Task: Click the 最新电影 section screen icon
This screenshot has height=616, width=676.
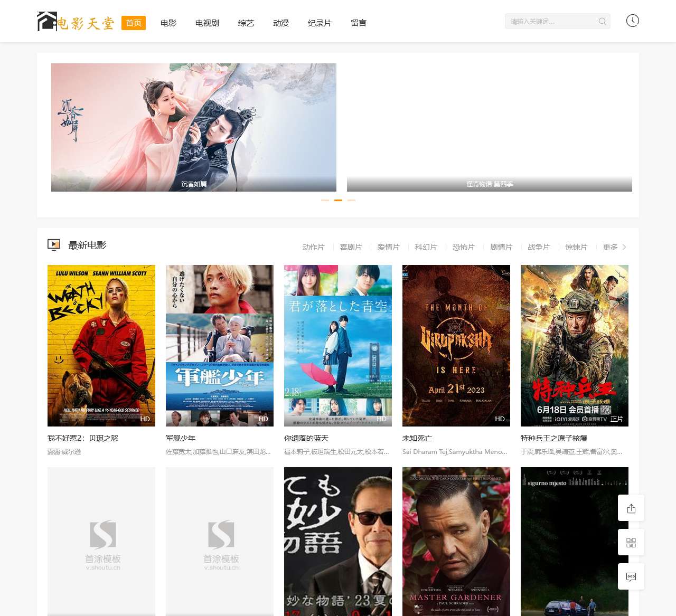Action: pyautogui.click(x=54, y=244)
